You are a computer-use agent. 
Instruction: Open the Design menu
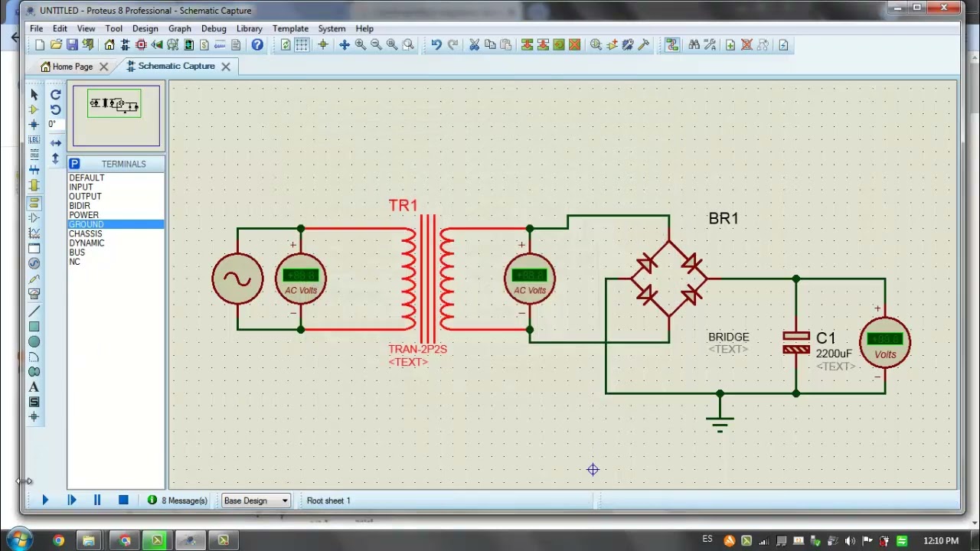145,28
